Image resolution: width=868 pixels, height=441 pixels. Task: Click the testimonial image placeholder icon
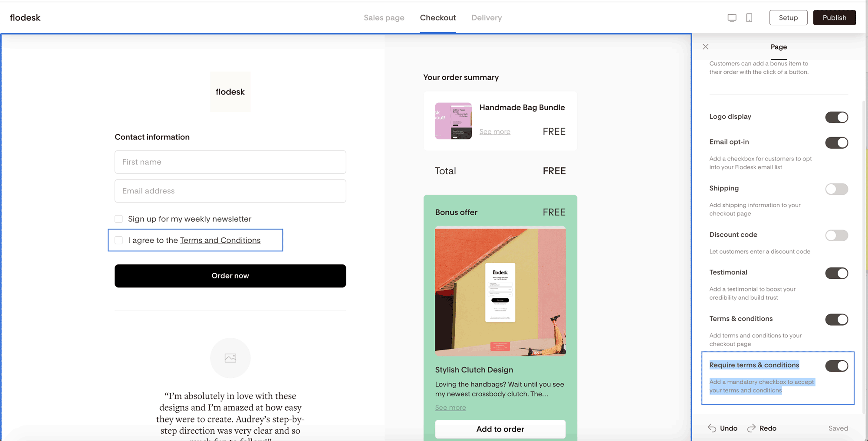click(230, 358)
